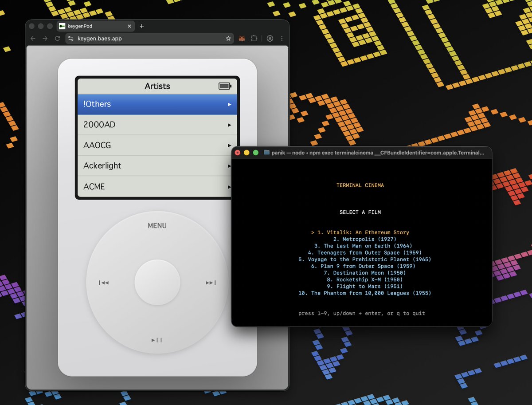
Task: Minimize the Terminal with yellow button
Action: (x=246, y=153)
